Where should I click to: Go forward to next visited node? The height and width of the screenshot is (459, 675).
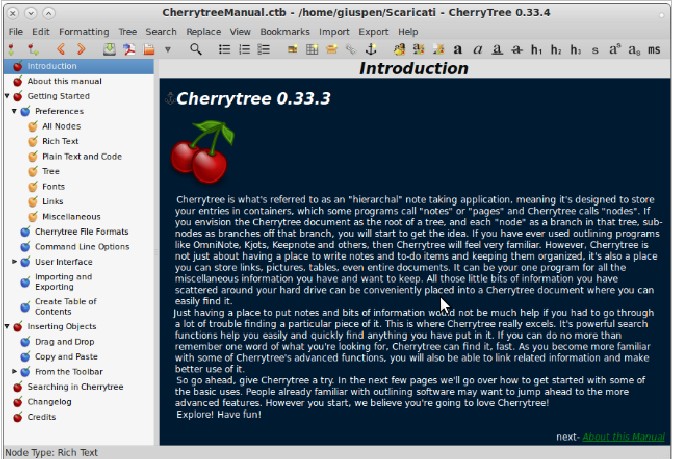[x=81, y=50]
